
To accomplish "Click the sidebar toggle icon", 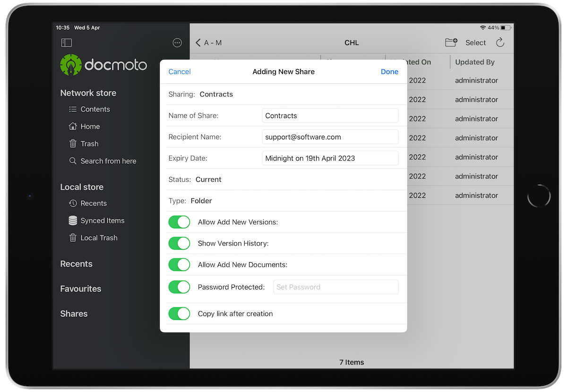I will click(67, 43).
